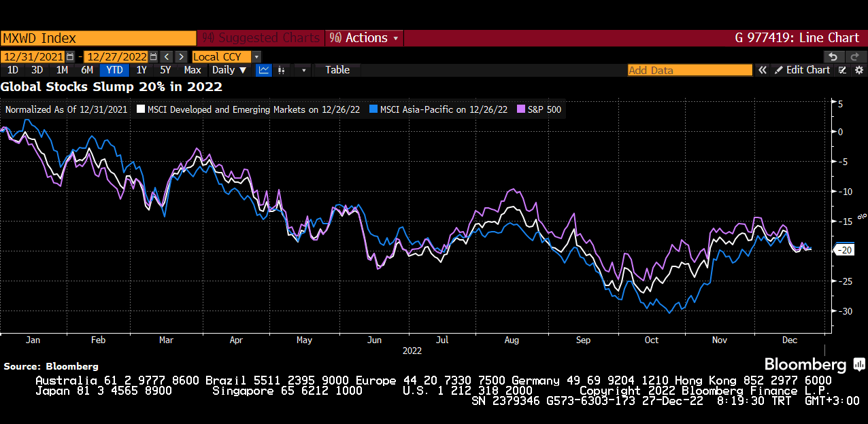Open the Daily periodicity dropdown

(230, 70)
